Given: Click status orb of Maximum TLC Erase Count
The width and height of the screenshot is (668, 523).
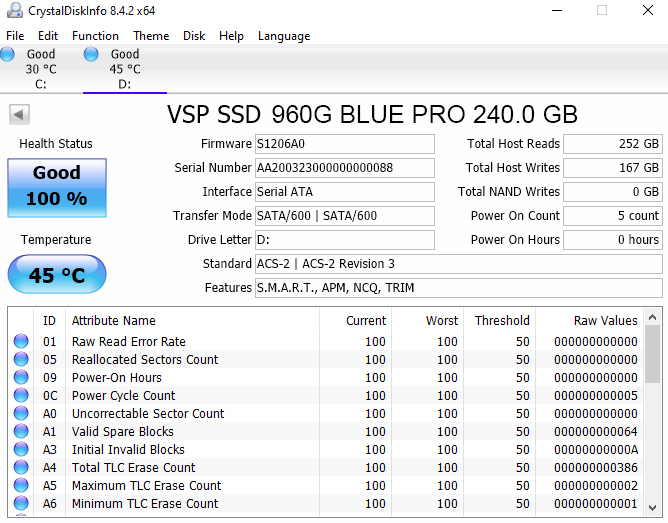Looking at the screenshot, I should pyautogui.click(x=21, y=485).
